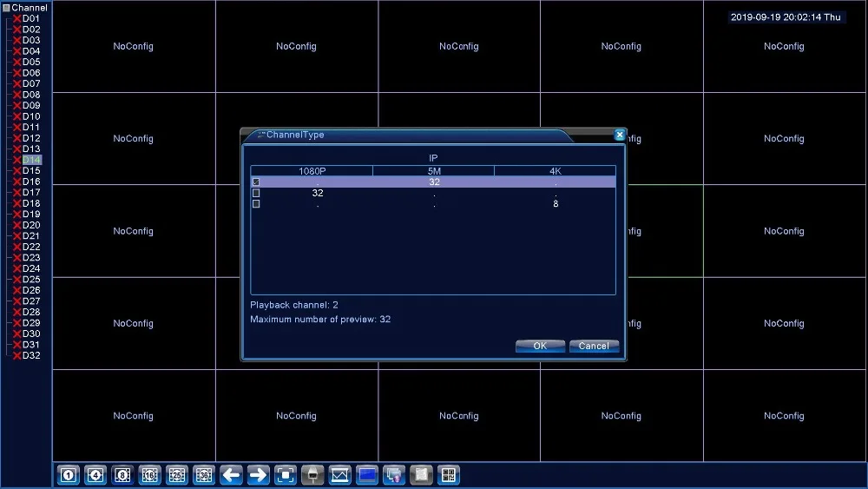Click Maximum number of preview: 32
The image size is (868, 489).
click(x=320, y=320)
